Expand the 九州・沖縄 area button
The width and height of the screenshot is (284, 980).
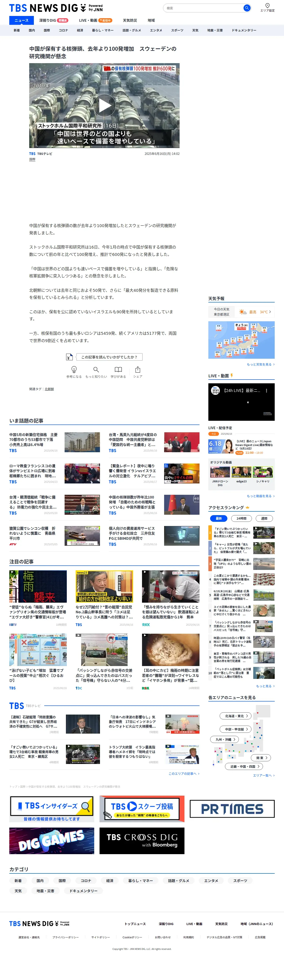[225, 739]
